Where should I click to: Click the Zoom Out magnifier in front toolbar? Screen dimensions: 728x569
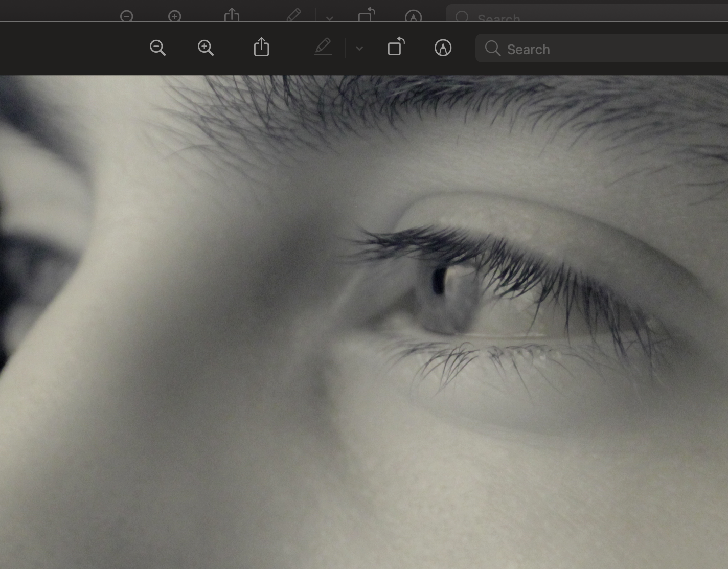(x=157, y=48)
